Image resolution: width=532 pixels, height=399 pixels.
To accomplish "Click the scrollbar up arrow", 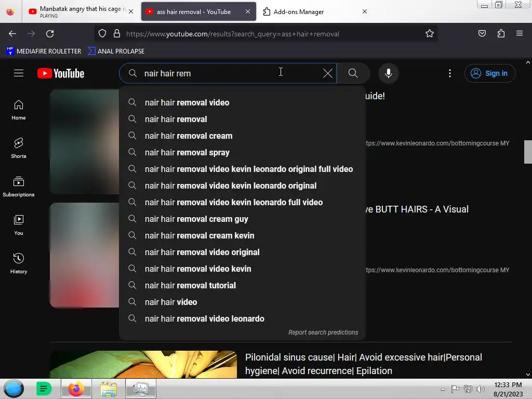I will point(528,62).
